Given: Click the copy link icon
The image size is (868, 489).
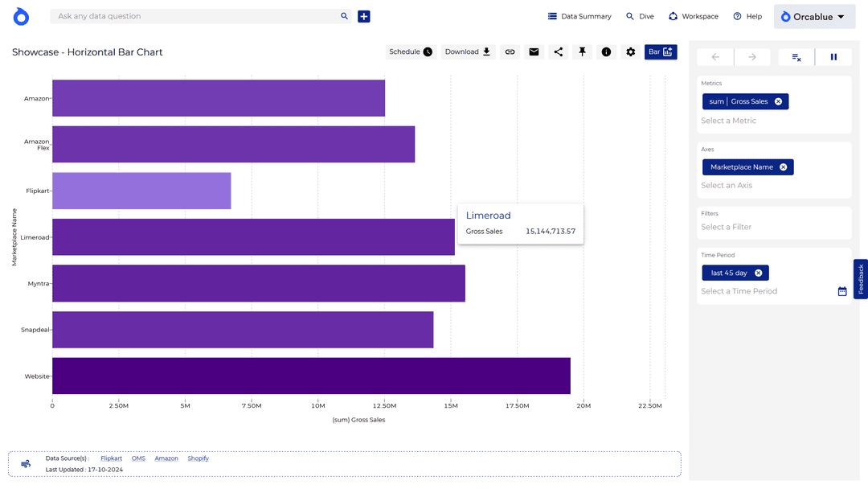Looking at the screenshot, I should pyautogui.click(x=510, y=52).
